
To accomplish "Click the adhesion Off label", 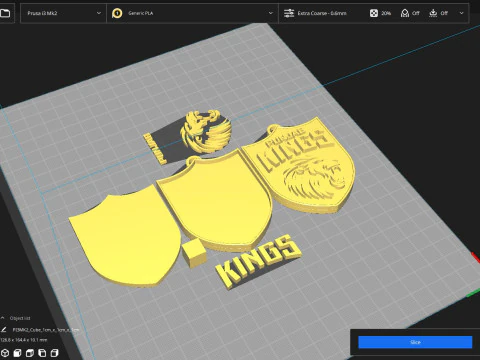I will point(444,13).
